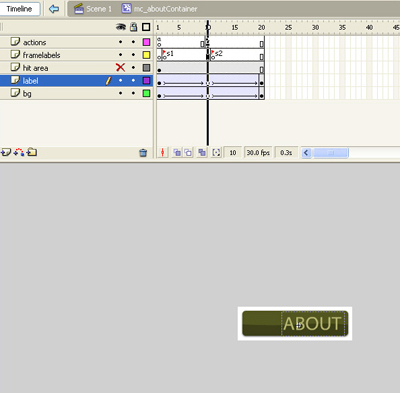Toggle Onion Skin Outlines button

[x=189, y=153]
